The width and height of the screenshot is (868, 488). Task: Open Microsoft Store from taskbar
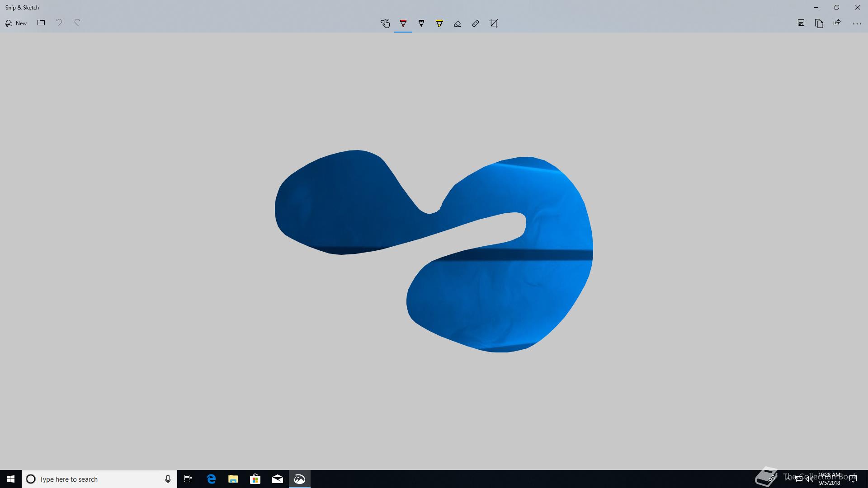(255, 479)
